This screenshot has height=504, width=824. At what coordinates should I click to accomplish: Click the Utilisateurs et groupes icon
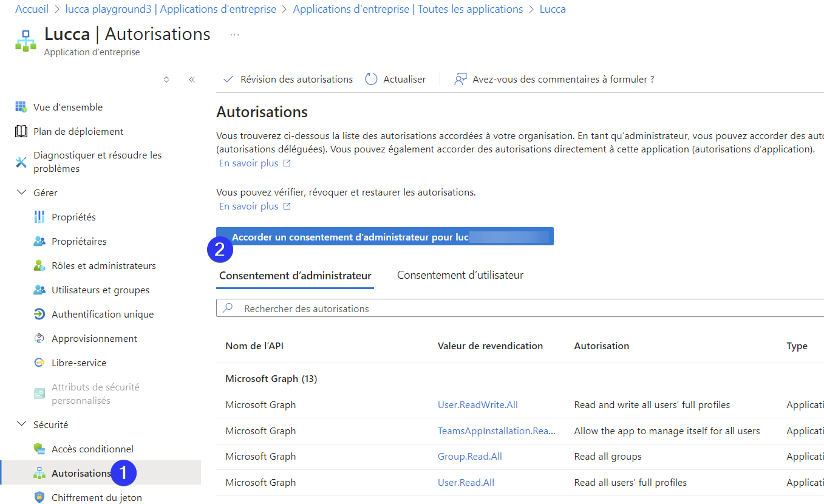point(39,290)
